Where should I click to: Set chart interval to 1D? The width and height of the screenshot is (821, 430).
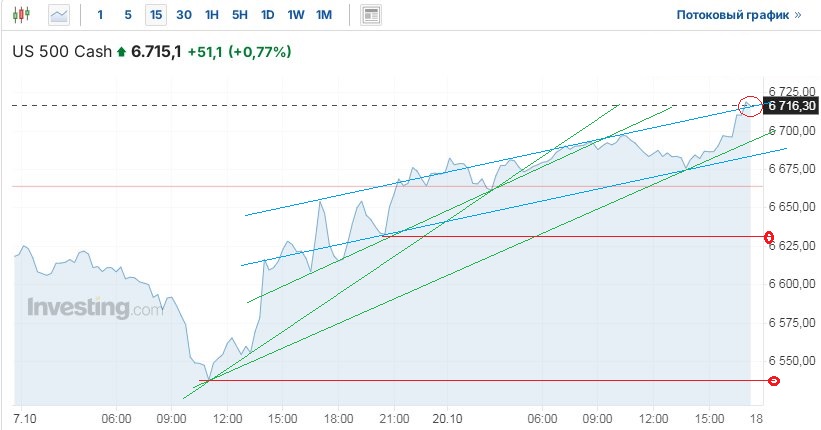268,15
